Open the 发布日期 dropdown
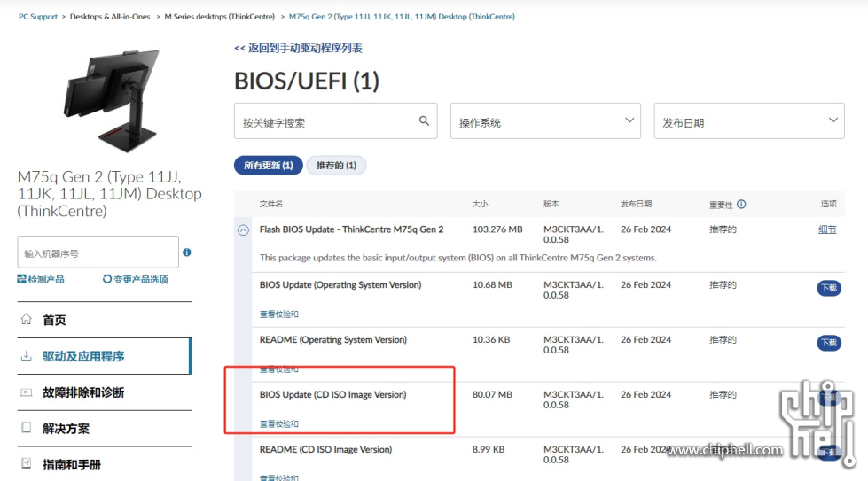The width and height of the screenshot is (868, 481). click(749, 120)
